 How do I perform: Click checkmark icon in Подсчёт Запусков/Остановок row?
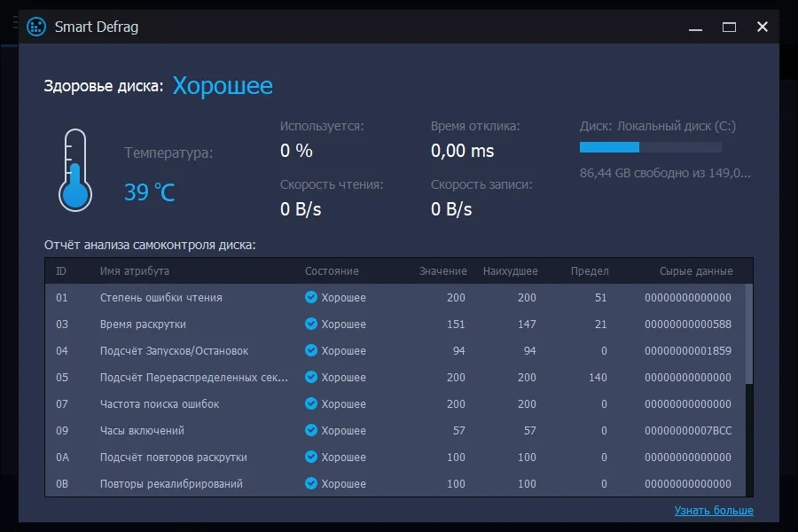tap(311, 350)
